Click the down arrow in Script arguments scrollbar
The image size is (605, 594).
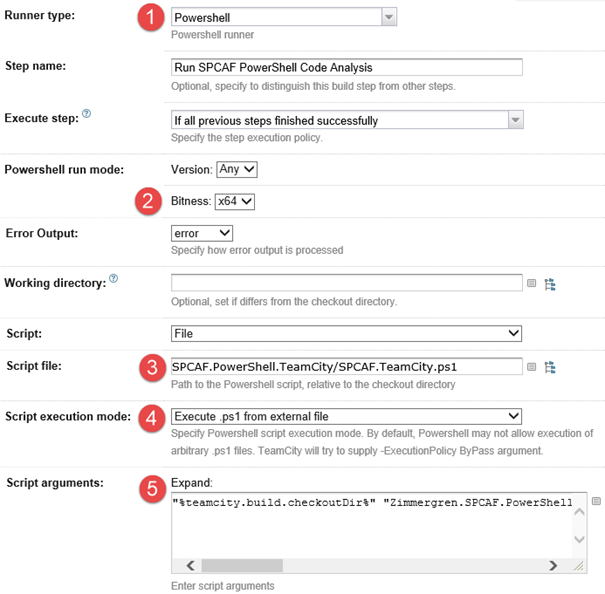580,540
